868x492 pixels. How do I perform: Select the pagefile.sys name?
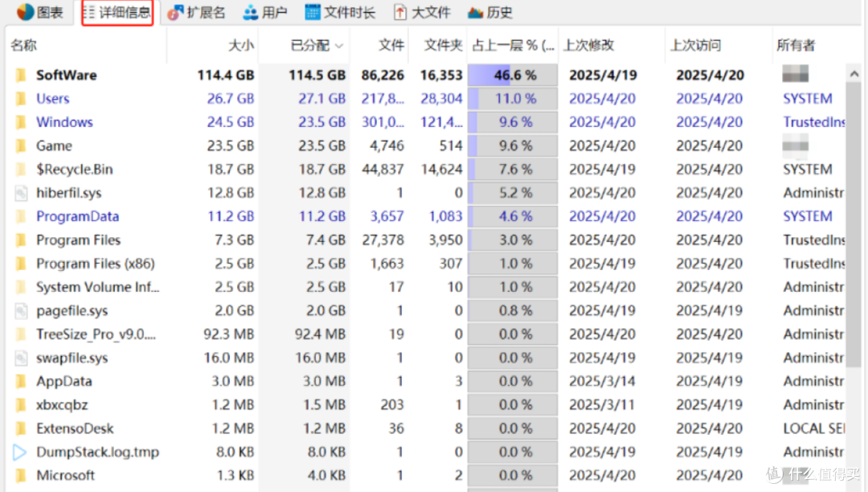(x=72, y=311)
